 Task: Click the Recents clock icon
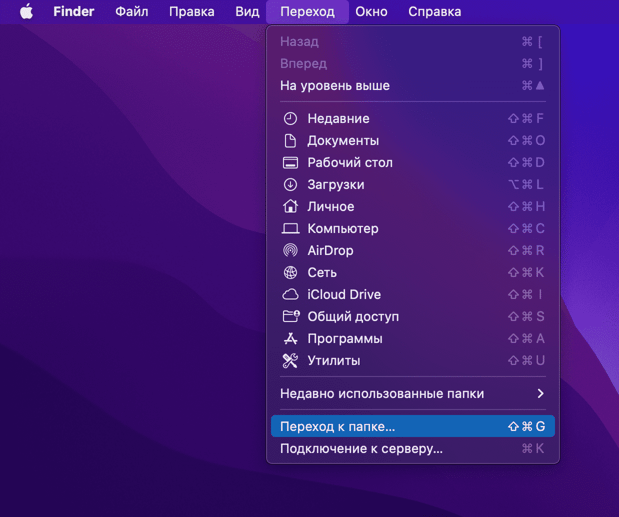(x=290, y=118)
